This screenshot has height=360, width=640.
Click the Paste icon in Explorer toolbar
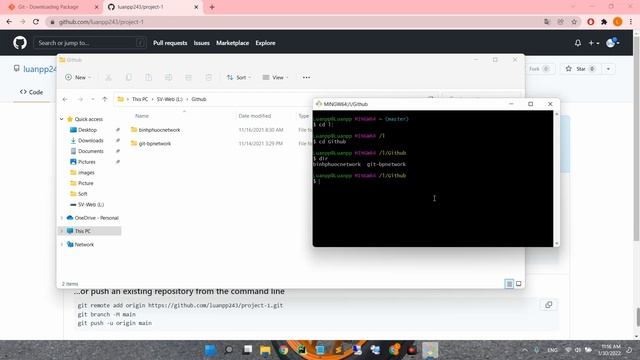coord(149,77)
